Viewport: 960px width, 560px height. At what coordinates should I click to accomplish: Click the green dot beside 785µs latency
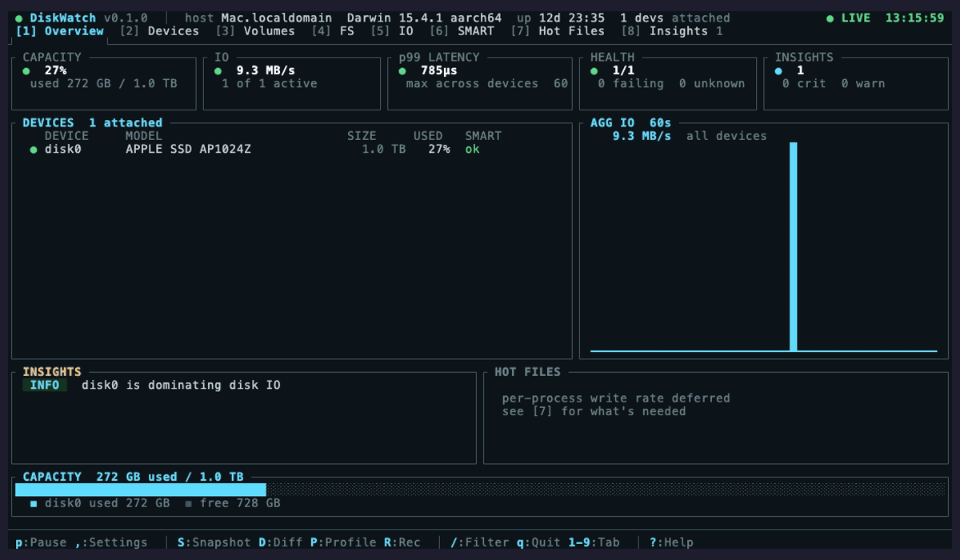click(402, 70)
